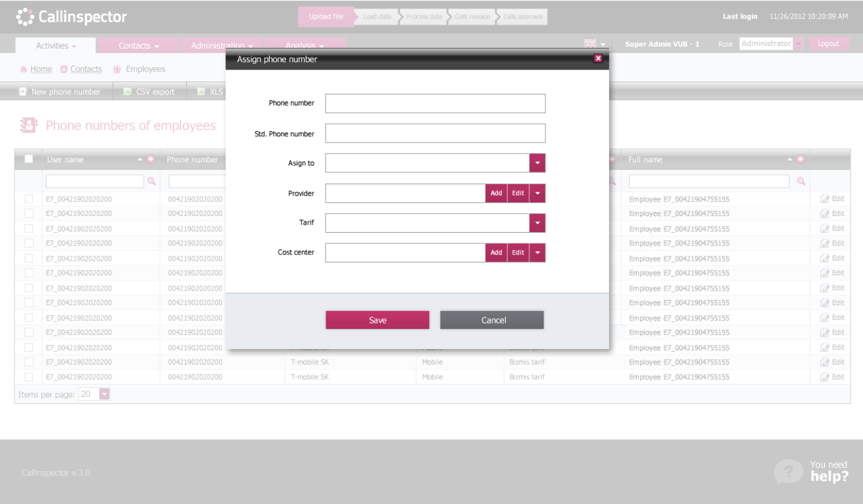
Task: Click the Phone number input field
Action: (435, 103)
